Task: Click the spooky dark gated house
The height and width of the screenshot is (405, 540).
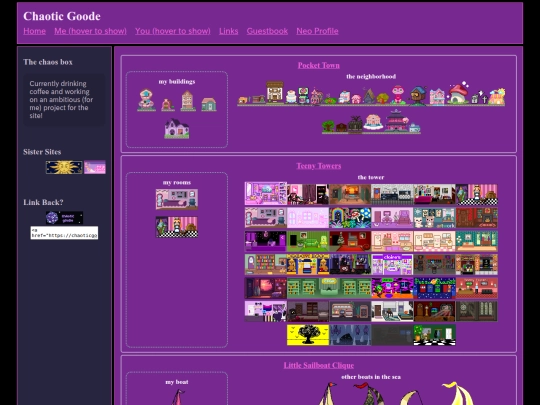Action: [x=355, y=124]
